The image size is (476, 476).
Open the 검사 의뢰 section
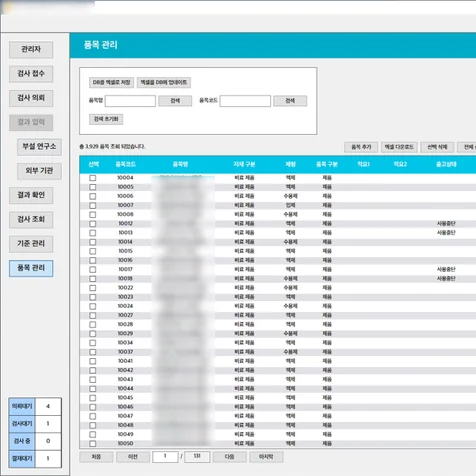click(x=31, y=98)
